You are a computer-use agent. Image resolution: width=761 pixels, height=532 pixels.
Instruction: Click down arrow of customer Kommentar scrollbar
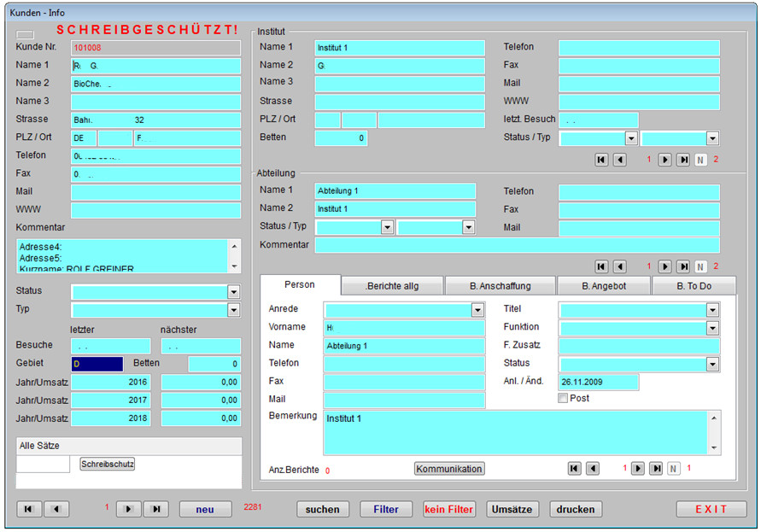click(x=234, y=266)
